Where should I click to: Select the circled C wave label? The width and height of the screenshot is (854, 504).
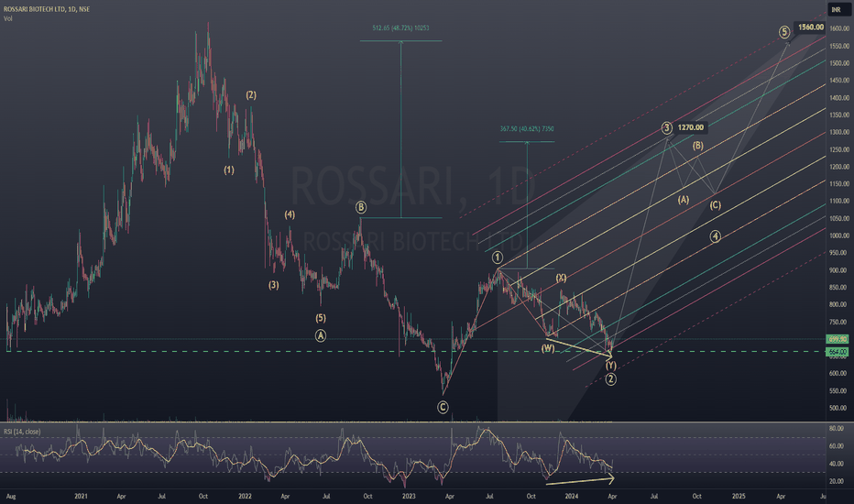click(443, 407)
